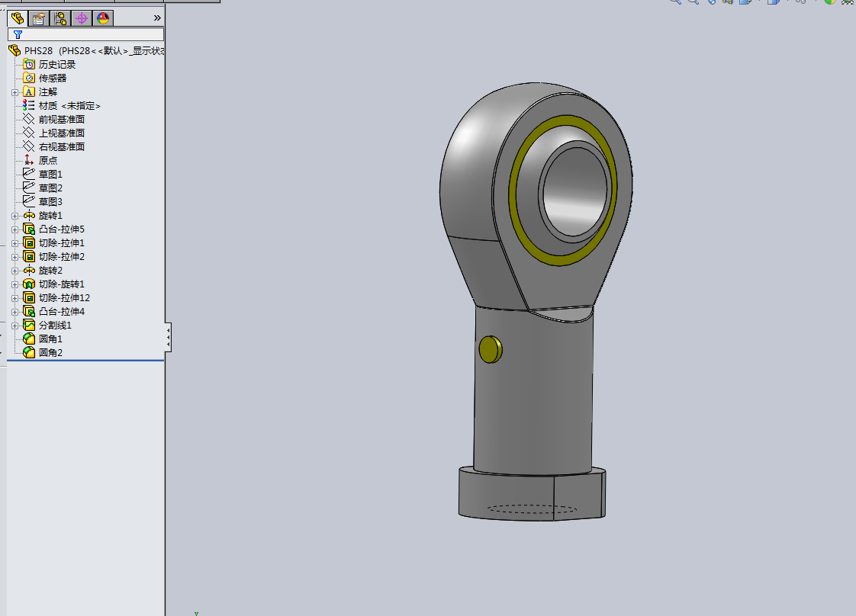Image resolution: width=856 pixels, height=616 pixels.
Task: Expand the 凸台-拉伸5 feature node
Action: point(14,229)
